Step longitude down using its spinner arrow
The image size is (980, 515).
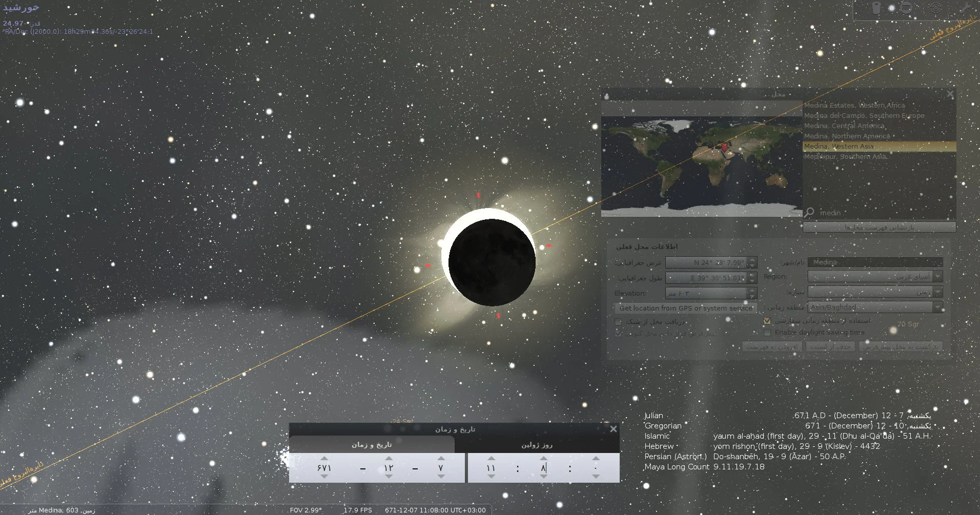752,281
